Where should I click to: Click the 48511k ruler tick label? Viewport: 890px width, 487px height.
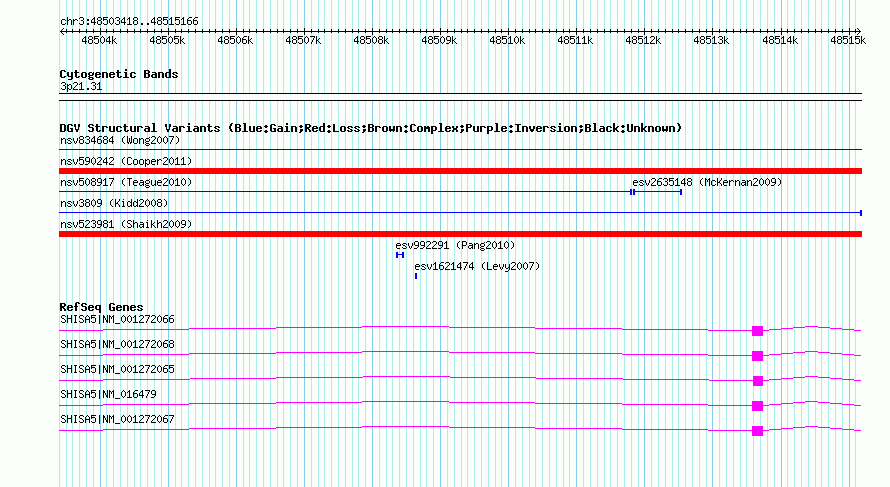576,40
